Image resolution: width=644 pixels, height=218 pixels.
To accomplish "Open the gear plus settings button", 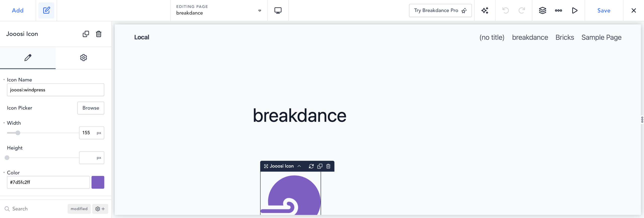I will click(100, 209).
